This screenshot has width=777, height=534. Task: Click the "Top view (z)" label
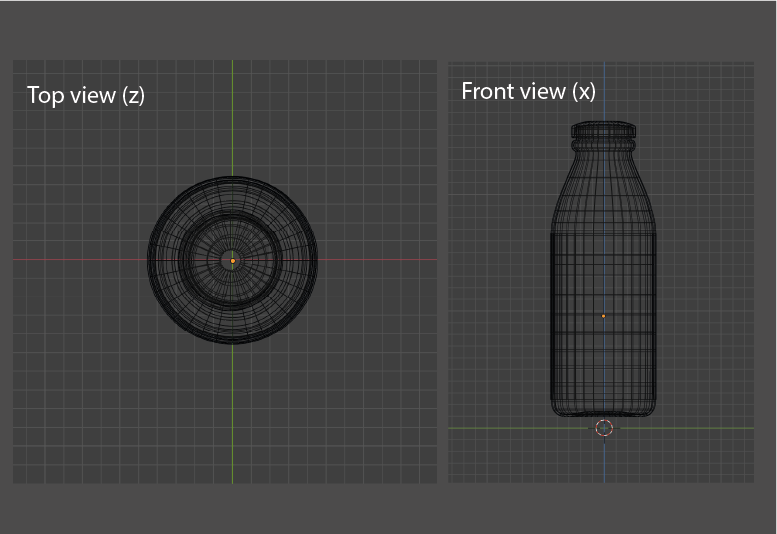click(x=86, y=95)
